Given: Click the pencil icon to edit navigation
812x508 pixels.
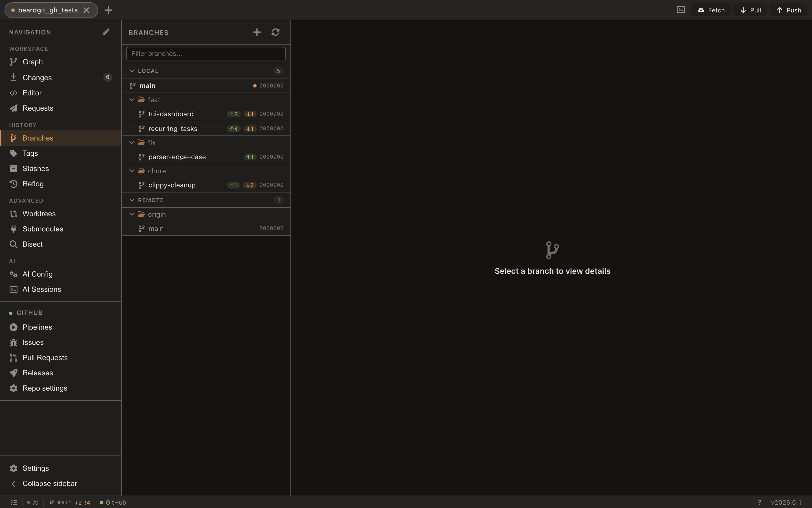Looking at the screenshot, I should (x=106, y=32).
